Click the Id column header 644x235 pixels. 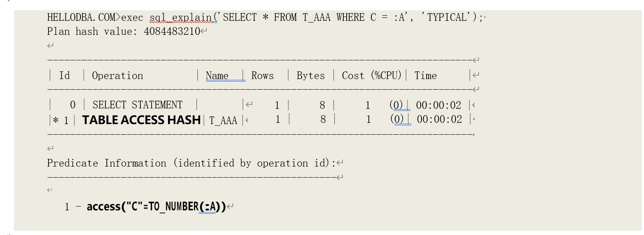(x=64, y=76)
